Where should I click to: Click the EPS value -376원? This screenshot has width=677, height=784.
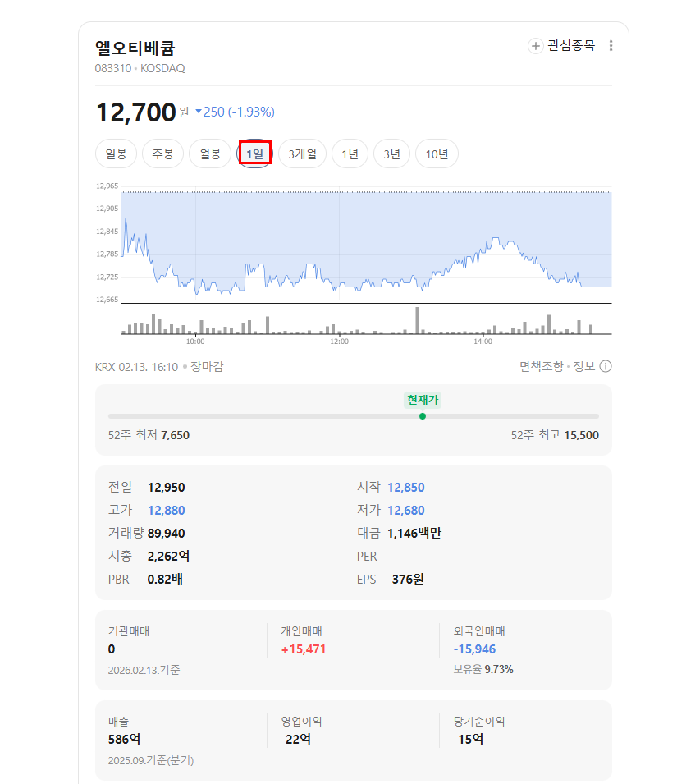405,579
